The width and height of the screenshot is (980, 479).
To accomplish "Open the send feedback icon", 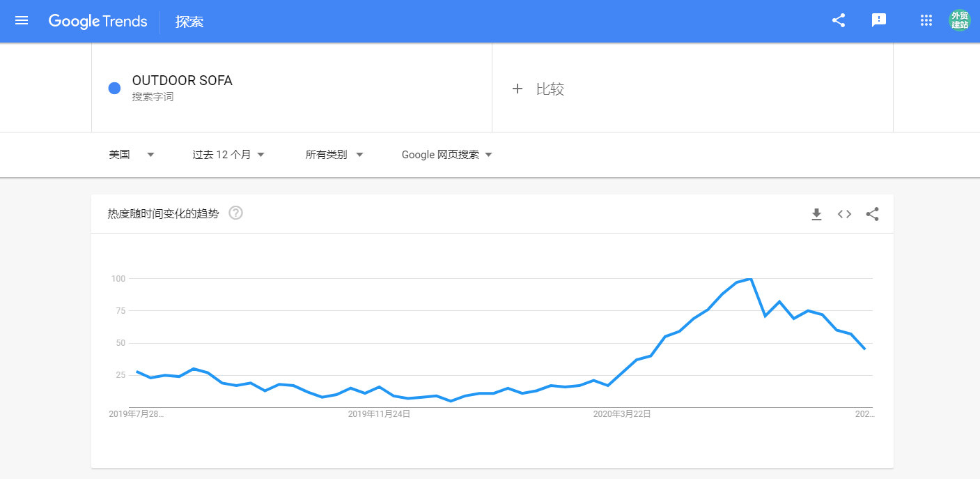I will tap(879, 21).
